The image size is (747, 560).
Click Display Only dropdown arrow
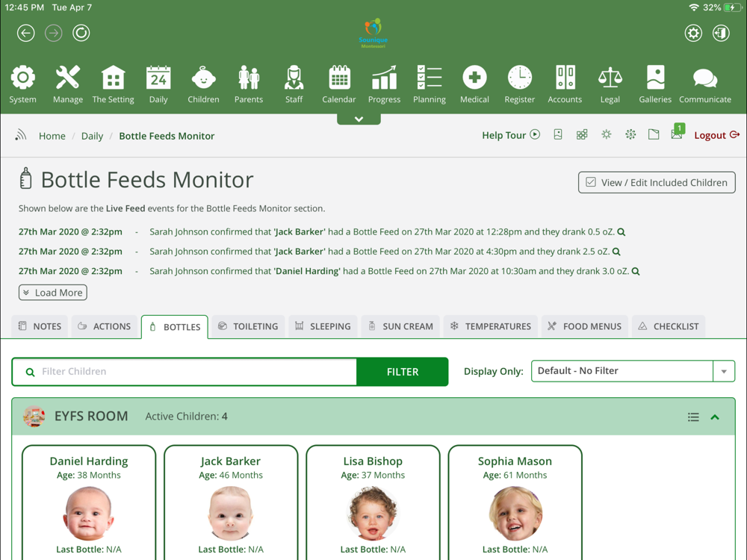724,371
